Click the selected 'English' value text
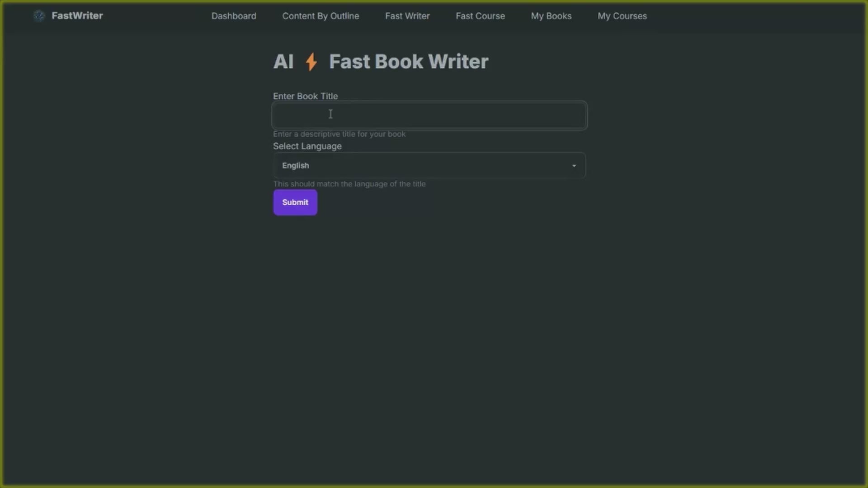 pyautogui.click(x=296, y=166)
